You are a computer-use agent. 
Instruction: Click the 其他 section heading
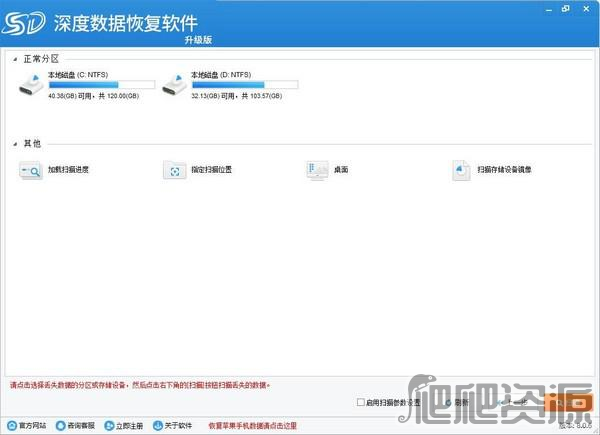pos(32,144)
